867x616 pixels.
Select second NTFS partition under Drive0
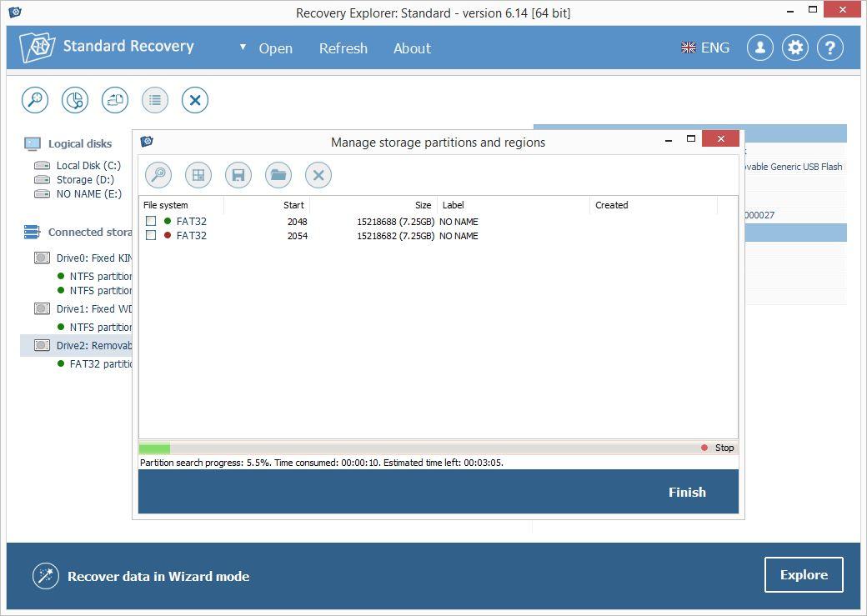point(101,290)
